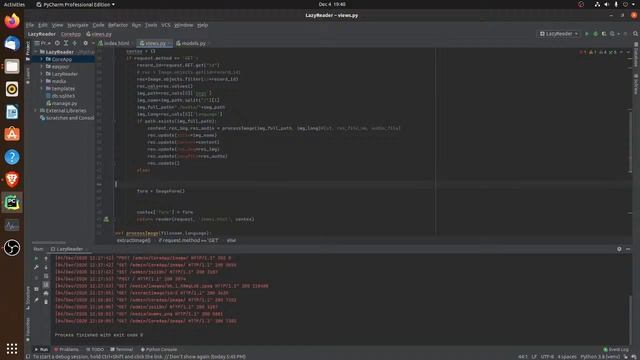Screen dimensions: 640x360
Task: Click Scratches and Consoles node
Action: tap(67, 118)
